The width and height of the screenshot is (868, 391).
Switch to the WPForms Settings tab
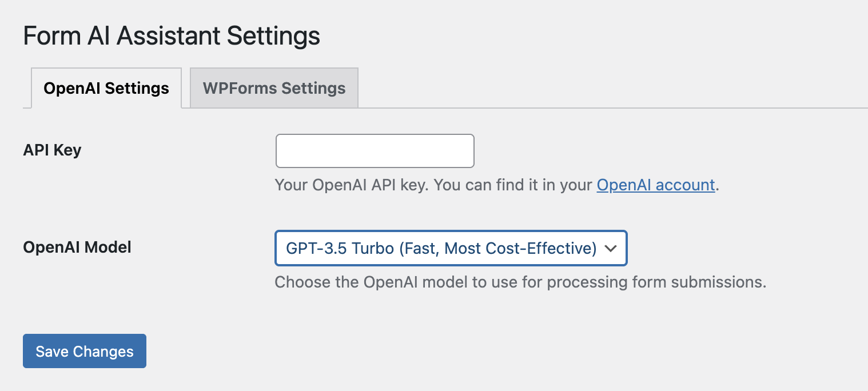coord(274,88)
